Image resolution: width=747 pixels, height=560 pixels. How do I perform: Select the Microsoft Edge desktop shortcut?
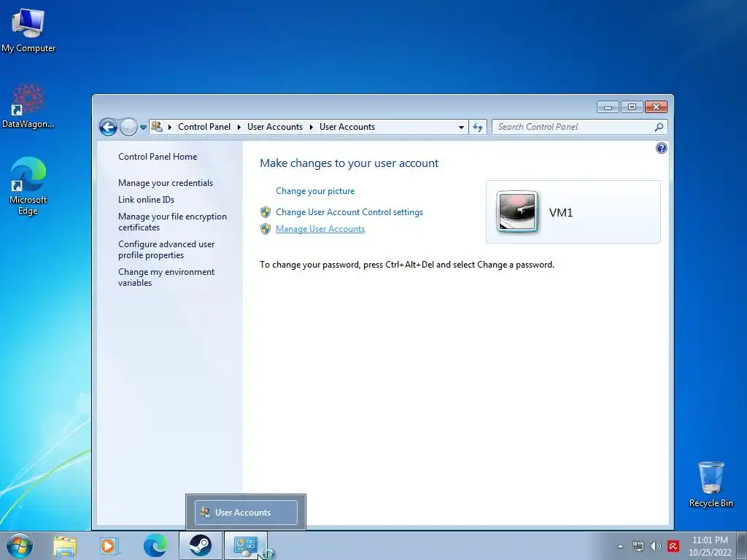[x=28, y=186]
